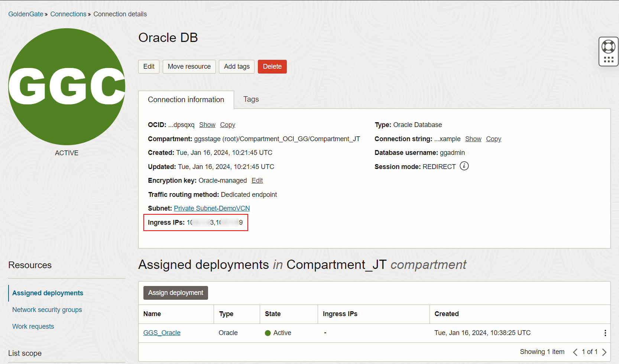This screenshot has height=364, width=619.
Task: Click Assign deployment
Action: (x=175, y=293)
